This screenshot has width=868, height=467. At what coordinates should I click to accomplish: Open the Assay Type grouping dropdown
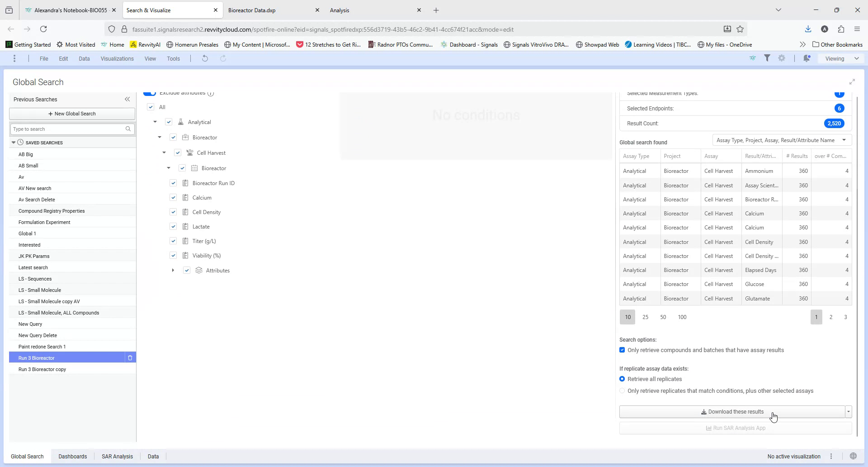[x=844, y=140]
